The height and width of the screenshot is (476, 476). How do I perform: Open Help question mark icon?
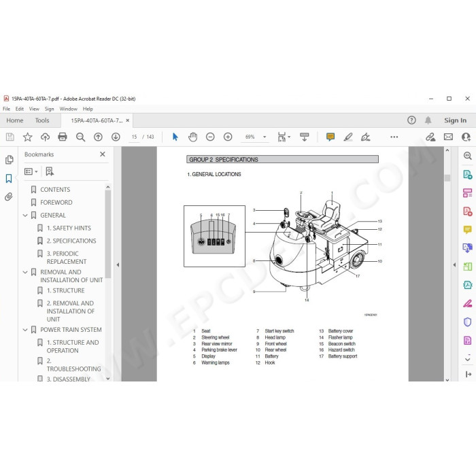[411, 120]
